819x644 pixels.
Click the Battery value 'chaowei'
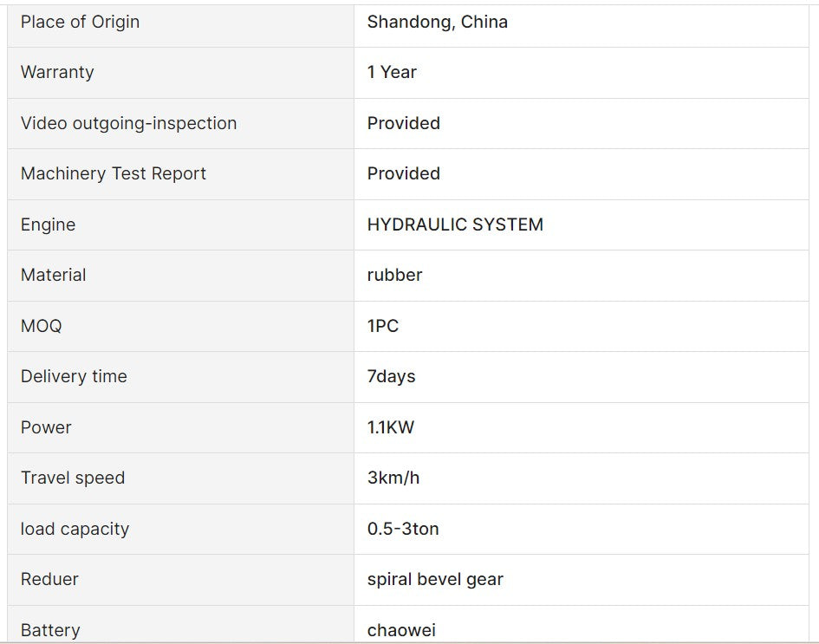coord(401,630)
